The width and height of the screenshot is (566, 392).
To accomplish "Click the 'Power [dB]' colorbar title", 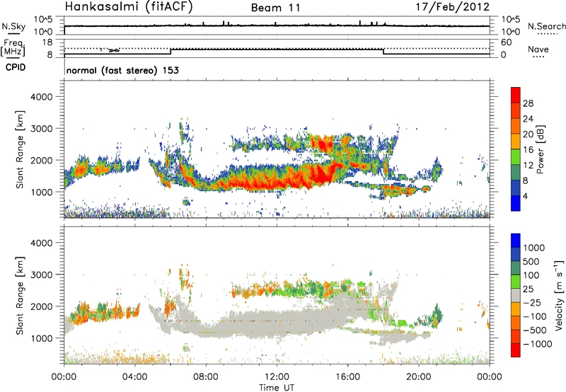I will [x=540, y=149].
